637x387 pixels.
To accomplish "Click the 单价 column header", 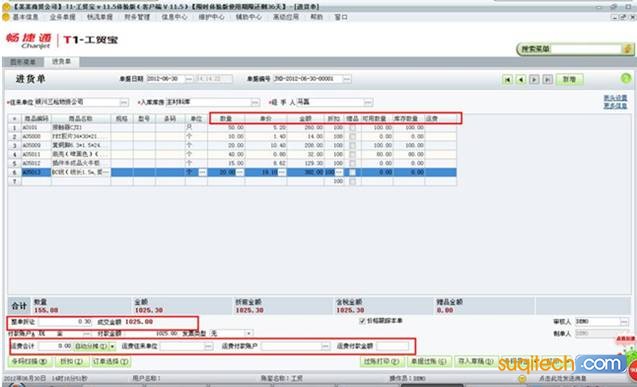I will pos(266,119).
